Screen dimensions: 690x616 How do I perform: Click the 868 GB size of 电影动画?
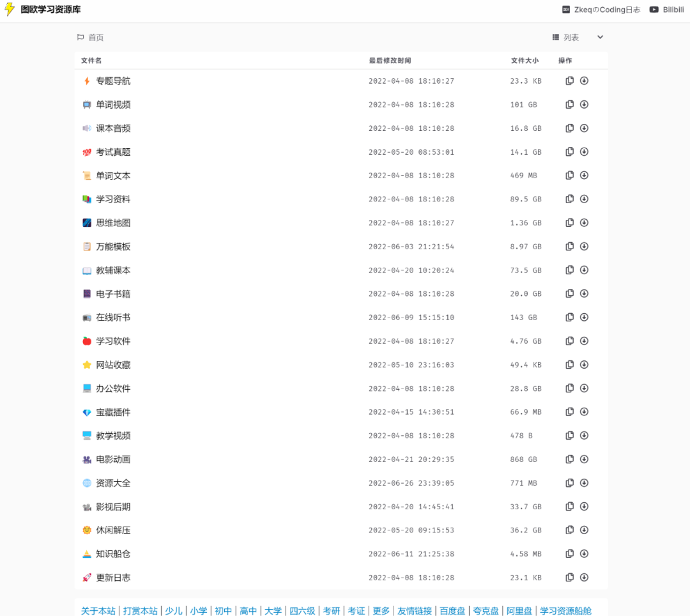click(524, 459)
